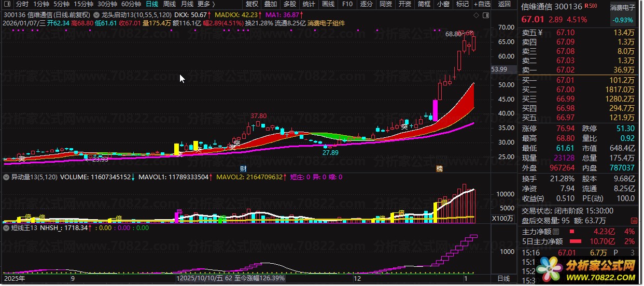Select the 1分钟 period tab
Viewport: 644px width, 286px height.
(x=41, y=4)
